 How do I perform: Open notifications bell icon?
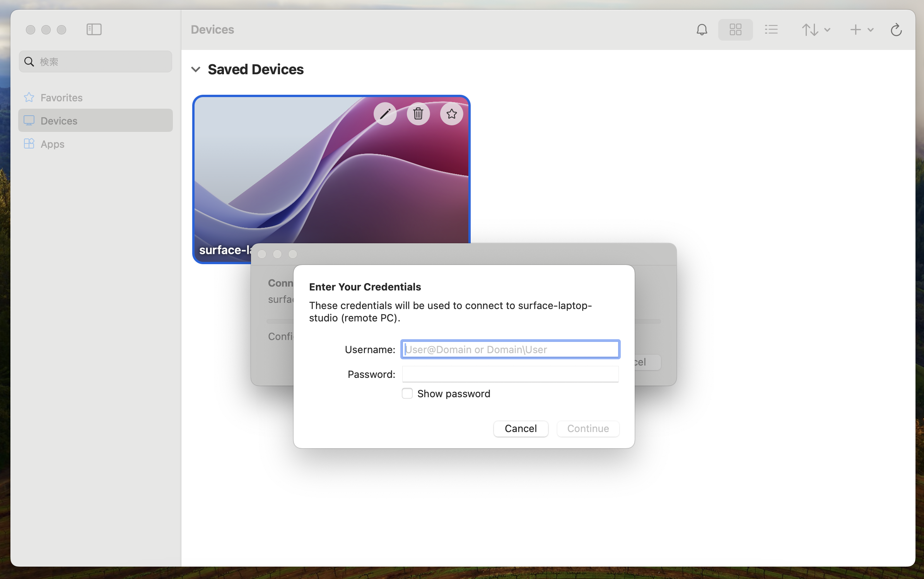[702, 29]
